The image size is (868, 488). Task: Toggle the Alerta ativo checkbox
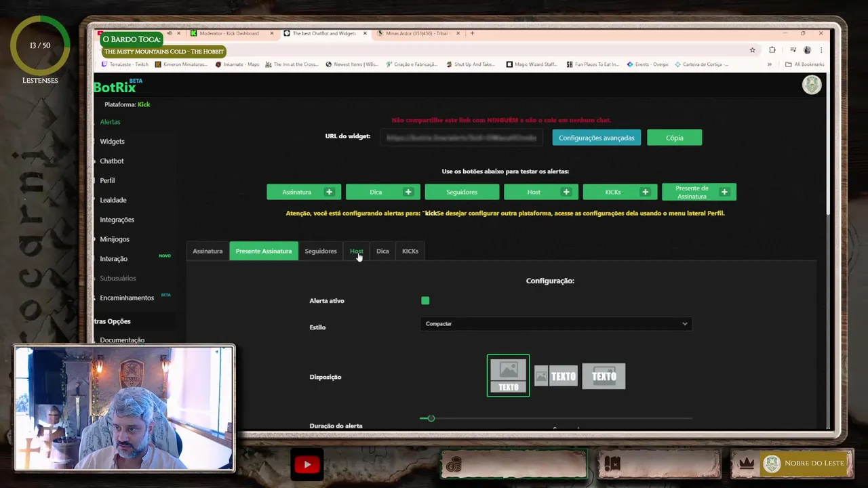point(425,300)
